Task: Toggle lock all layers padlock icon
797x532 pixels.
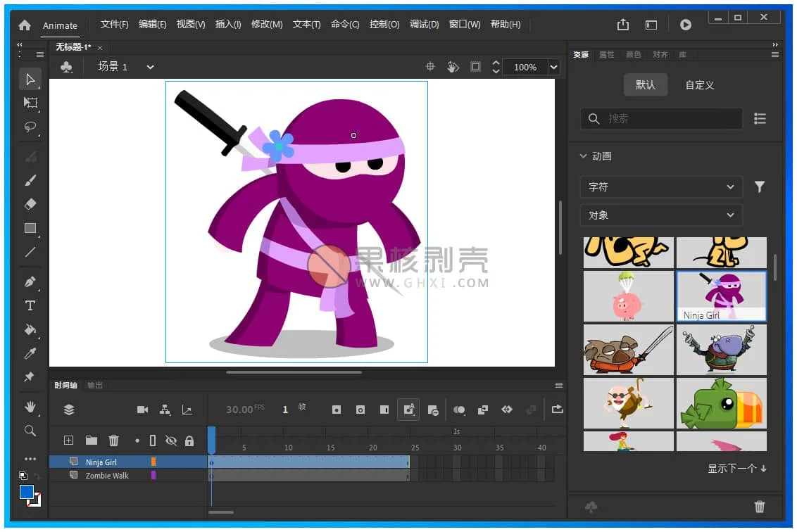Action: click(189, 441)
